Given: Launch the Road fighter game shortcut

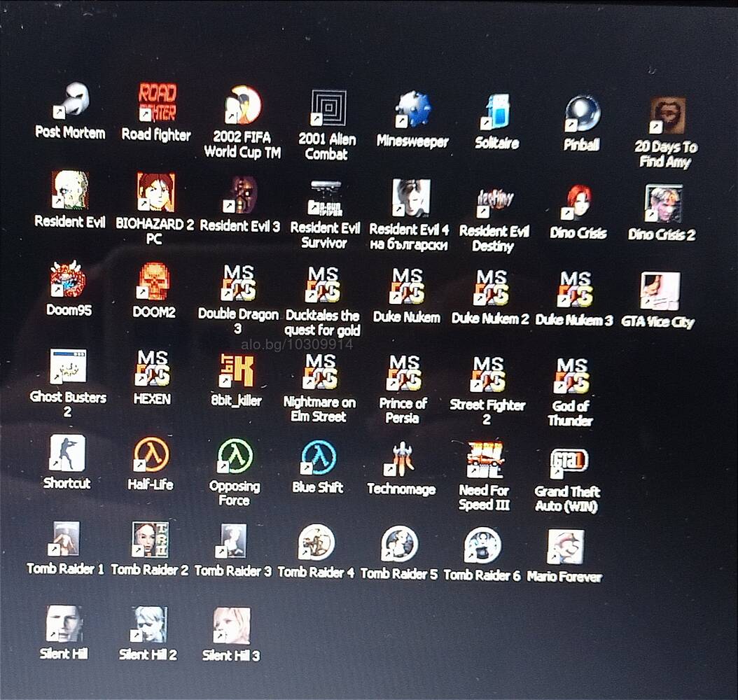Looking at the screenshot, I should pos(158,102).
